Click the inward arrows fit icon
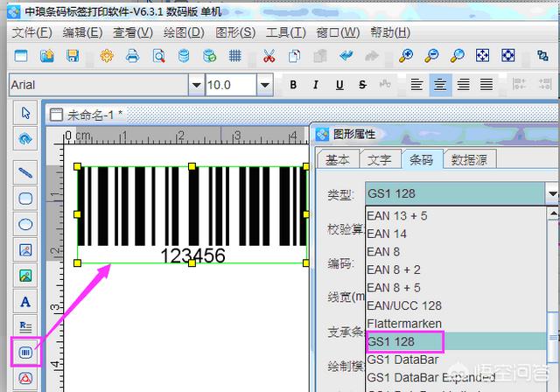Image resolution: width=560 pixels, height=392 pixels. [x=508, y=56]
